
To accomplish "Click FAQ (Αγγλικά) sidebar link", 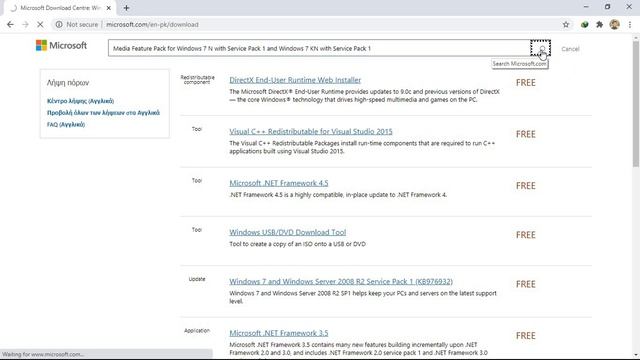I will tap(66, 124).
